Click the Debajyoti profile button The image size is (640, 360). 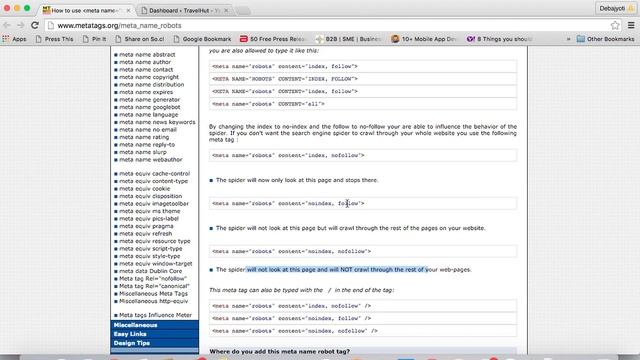tap(616, 8)
